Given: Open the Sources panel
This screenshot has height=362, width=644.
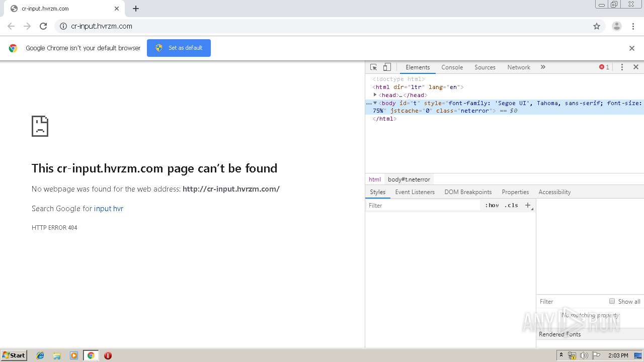Looking at the screenshot, I should [x=485, y=67].
